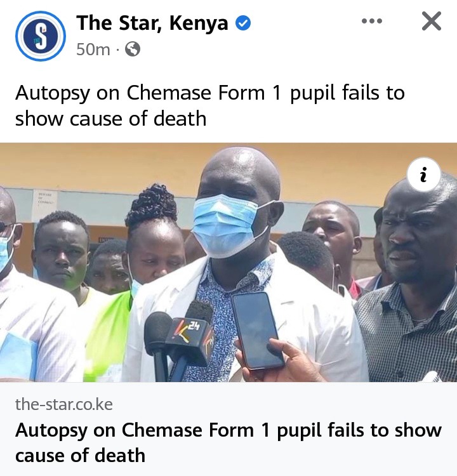The width and height of the screenshot is (457, 476).
Task: Open The Star, Kenya page name
Action: click(x=152, y=23)
